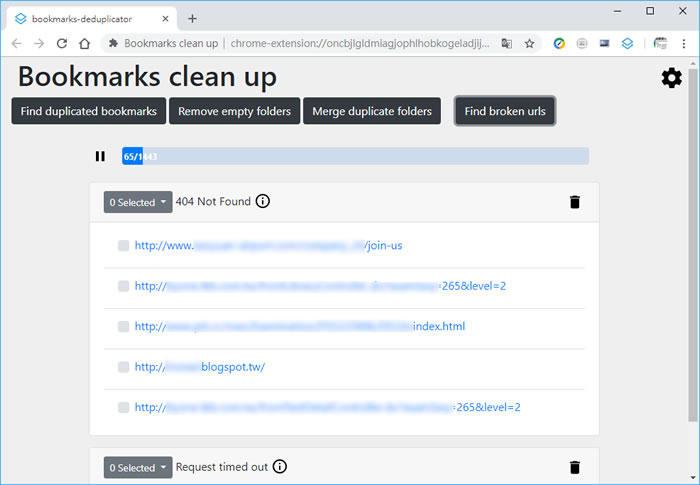Check the box for the index.html URL
Image resolution: width=700 pixels, height=485 pixels.
(123, 326)
